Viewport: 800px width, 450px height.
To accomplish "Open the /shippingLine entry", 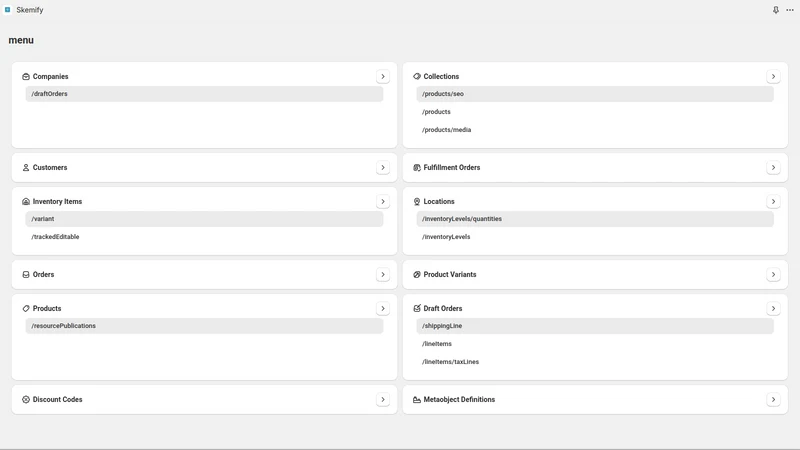I will 595,326.
